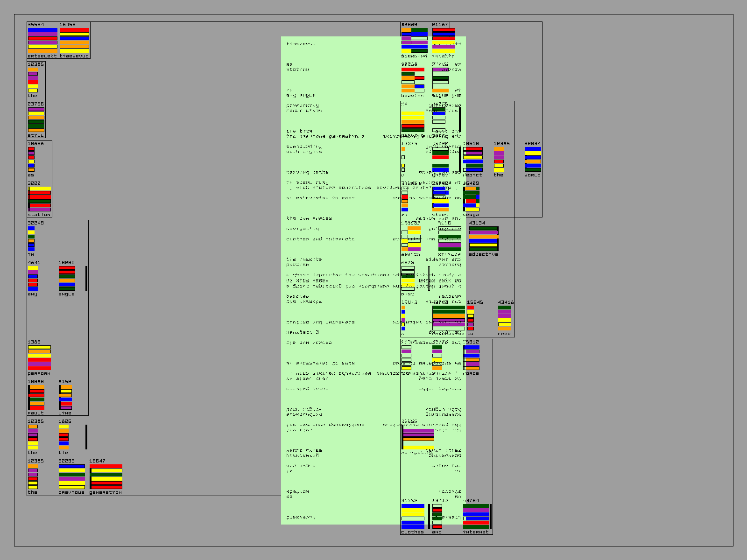Select the 'force' block numbered 5912

[472, 357]
